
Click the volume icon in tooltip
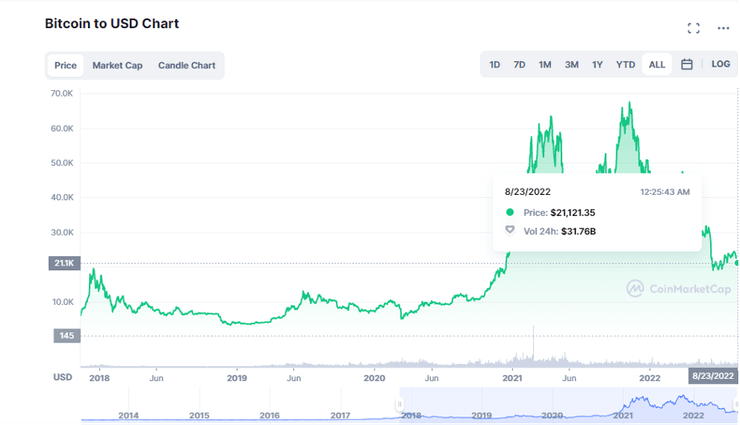point(510,230)
